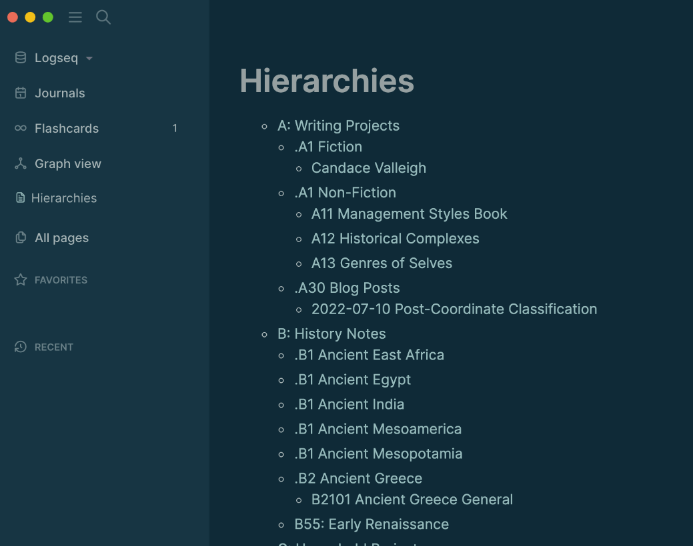Open the Hierarchies page in sidebar

pos(63,198)
